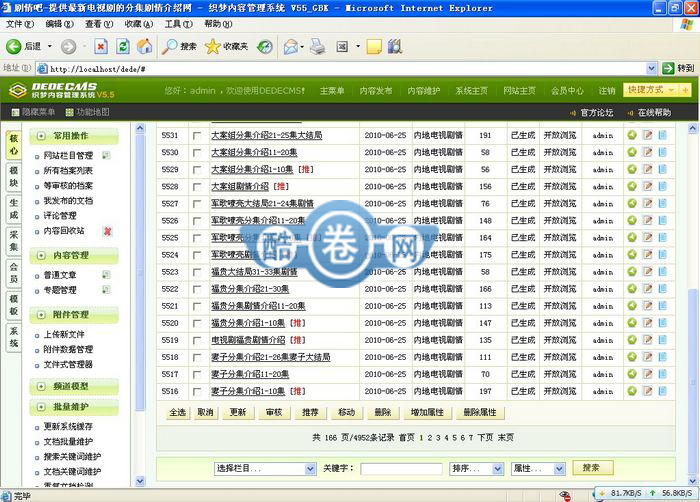
Task: Expand the 频道模型 section
Action: point(42,386)
